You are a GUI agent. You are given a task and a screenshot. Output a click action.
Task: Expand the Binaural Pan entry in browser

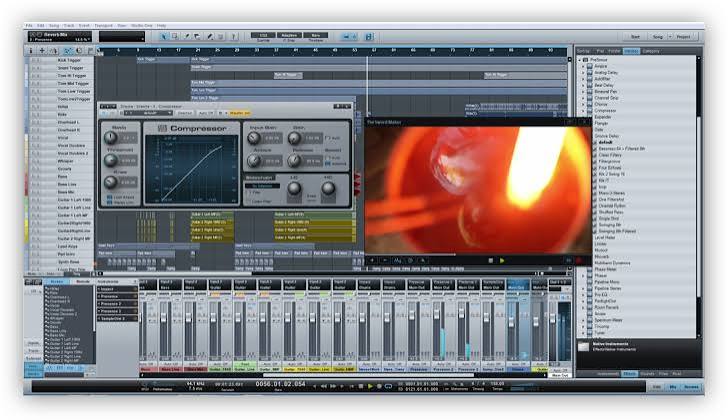point(584,92)
